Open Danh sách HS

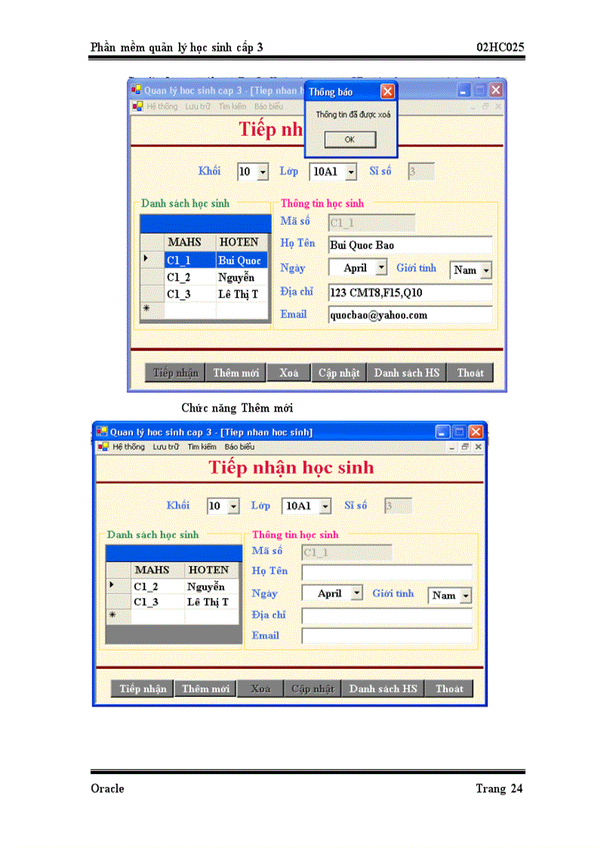tap(382, 688)
